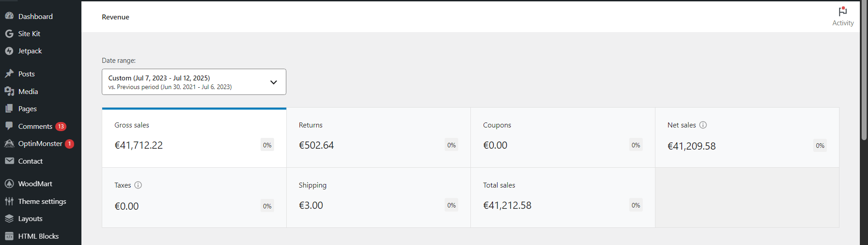
Task: Click the Theme settings sliders icon
Action: click(x=9, y=201)
